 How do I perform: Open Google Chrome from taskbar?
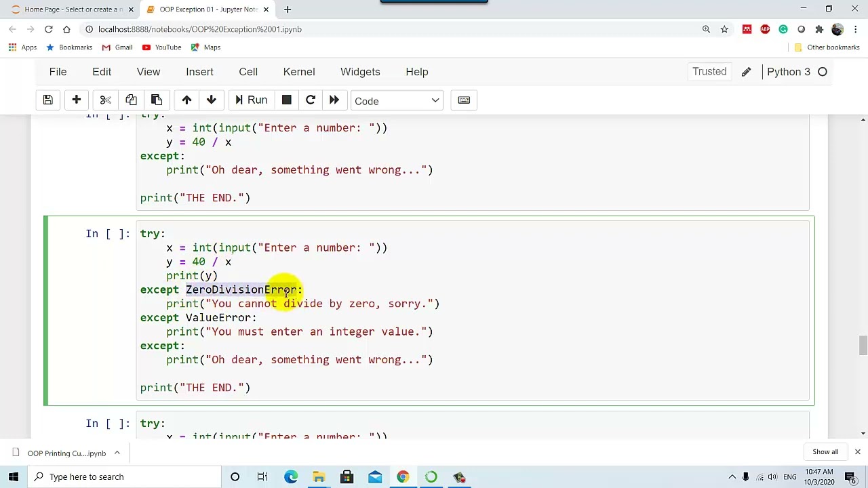[403, 476]
